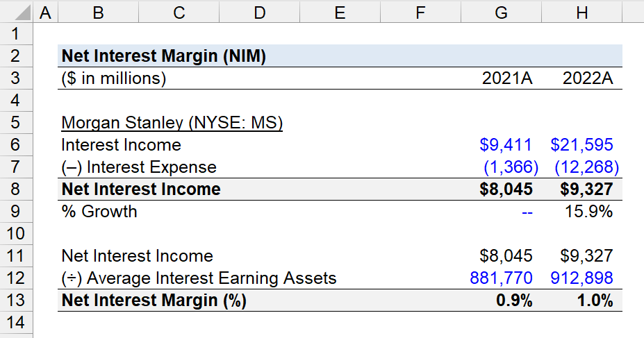Screen dimensions: 644x338
Task: Select the '$21,595' interest income value
Action: pos(581,144)
